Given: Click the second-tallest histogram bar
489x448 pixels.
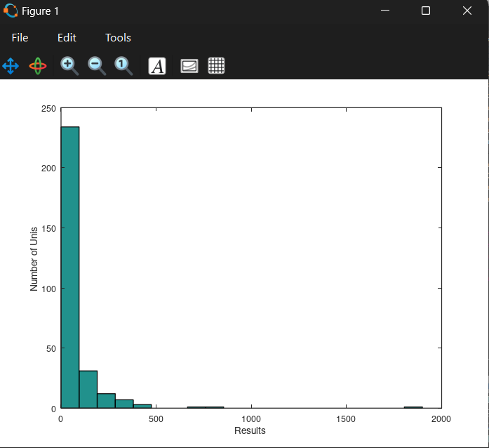Looking at the screenshot, I should pyautogui.click(x=88, y=390).
